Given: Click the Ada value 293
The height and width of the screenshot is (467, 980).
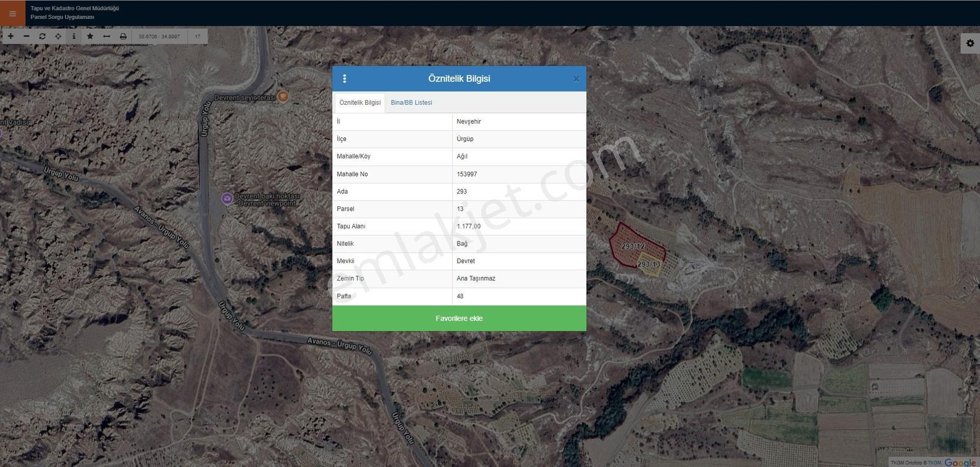Looking at the screenshot, I should coord(462,191).
